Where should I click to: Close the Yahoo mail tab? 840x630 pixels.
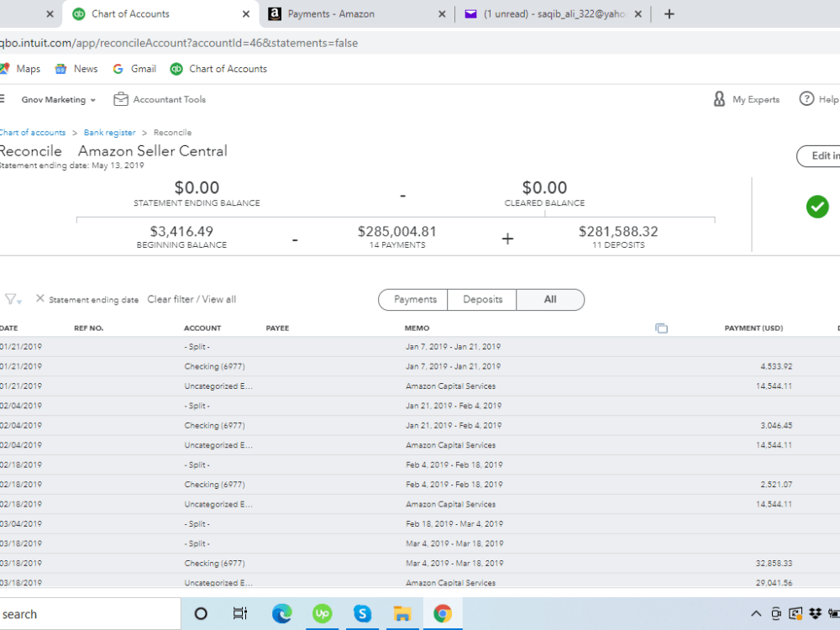point(638,14)
